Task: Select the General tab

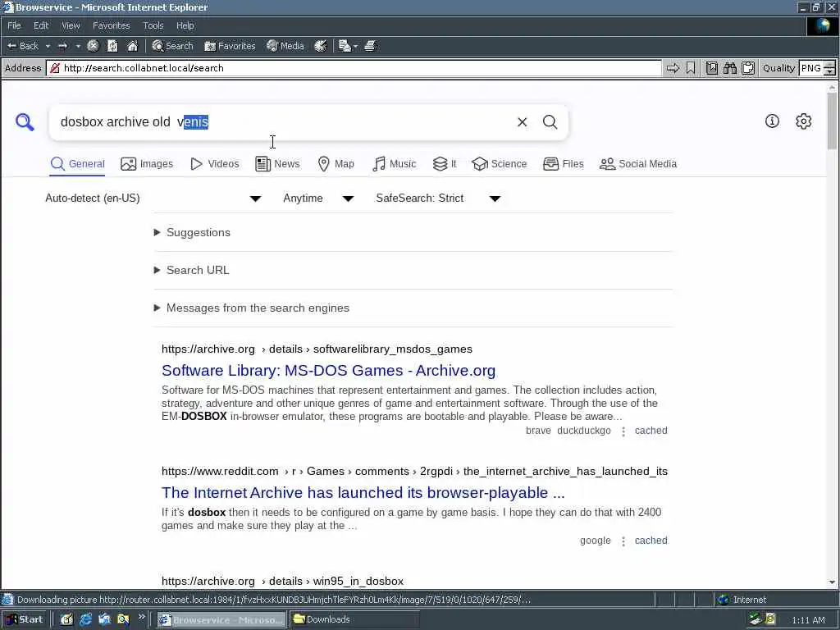Action: [78, 164]
